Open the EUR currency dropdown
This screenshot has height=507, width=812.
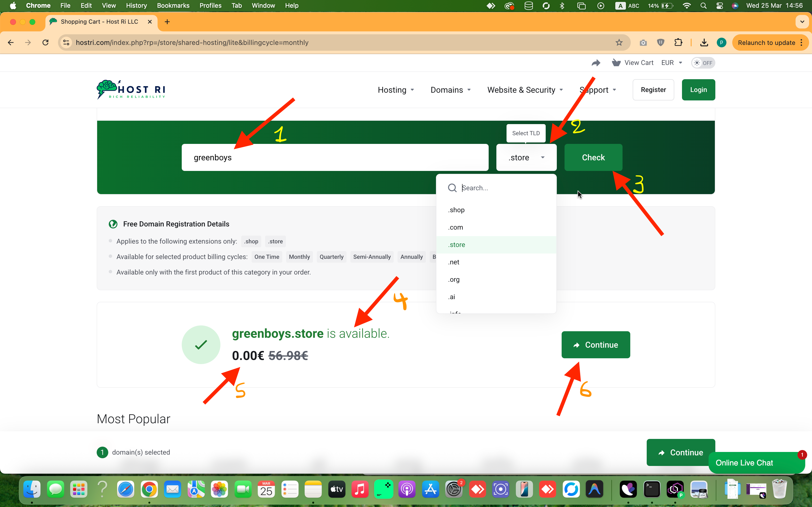[671, 63]
